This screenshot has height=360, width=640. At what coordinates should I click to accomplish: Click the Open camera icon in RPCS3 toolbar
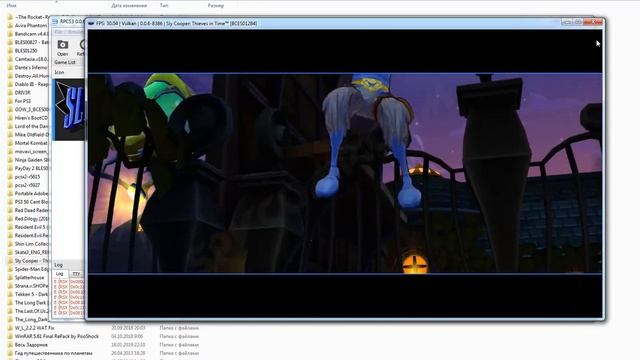[62, 44]
